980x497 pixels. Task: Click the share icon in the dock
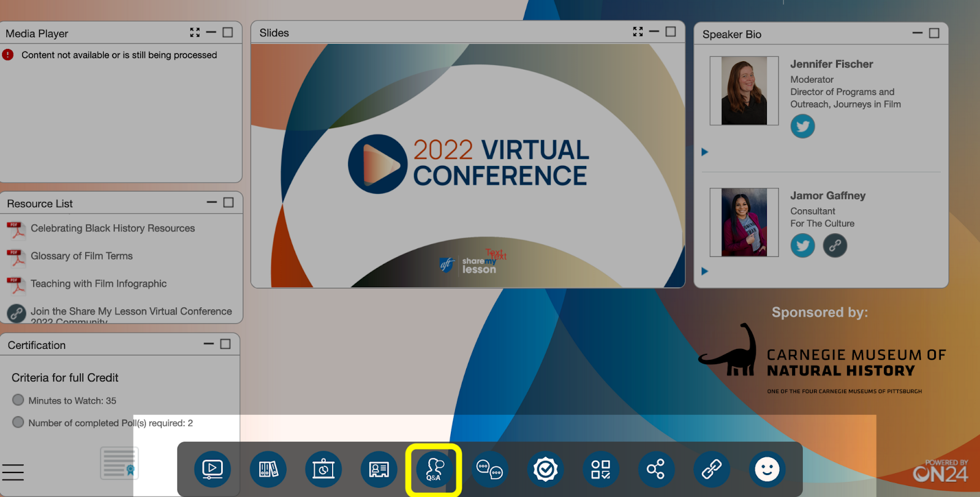tap(655, 469)
